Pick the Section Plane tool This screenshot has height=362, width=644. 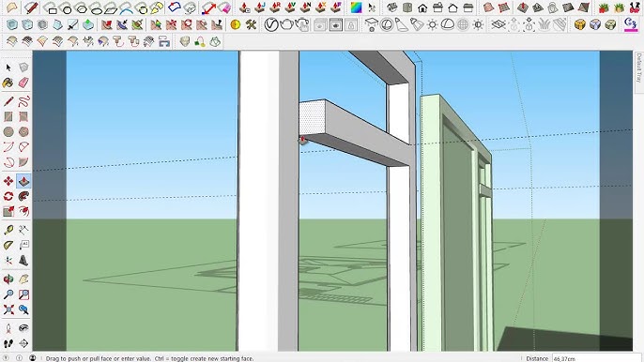23,343
